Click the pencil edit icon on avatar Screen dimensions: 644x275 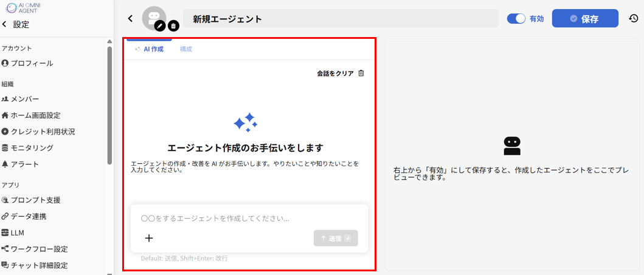160,25
